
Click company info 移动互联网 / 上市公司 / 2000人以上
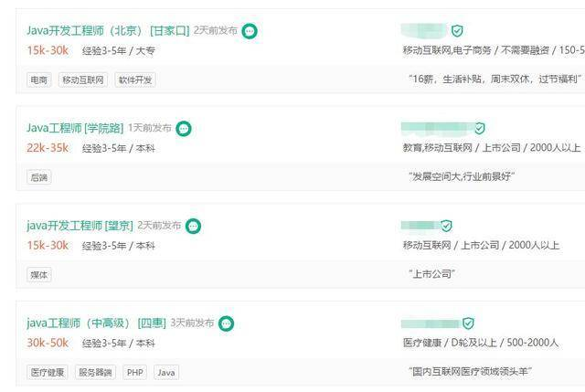click(481, 246)
